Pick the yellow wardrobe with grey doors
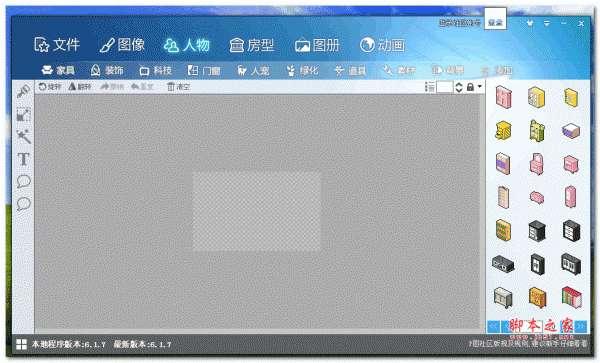 tap(536, 97)
